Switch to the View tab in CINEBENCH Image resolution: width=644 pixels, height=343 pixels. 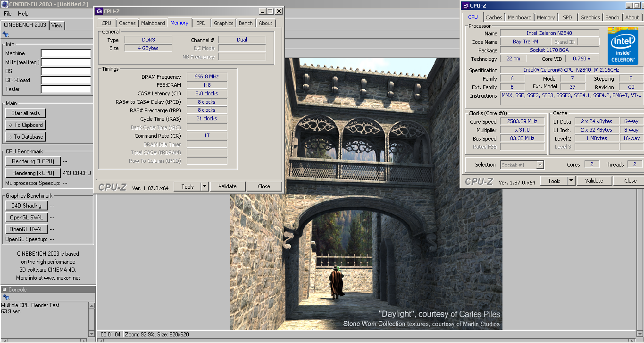point(57,25)
